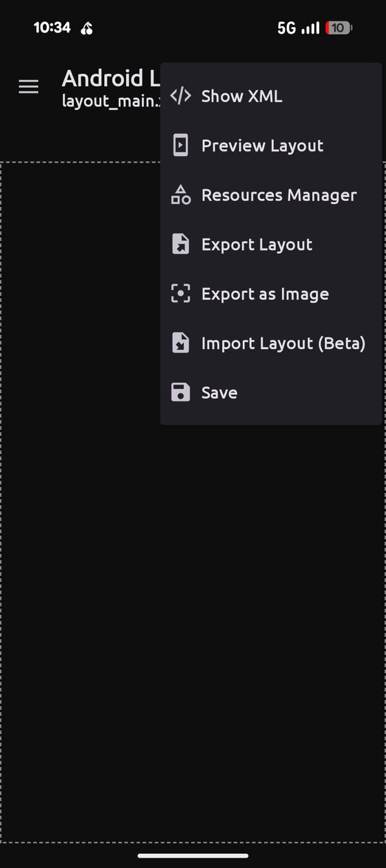Click the Import Layout file icon

(x=180, y=343)
